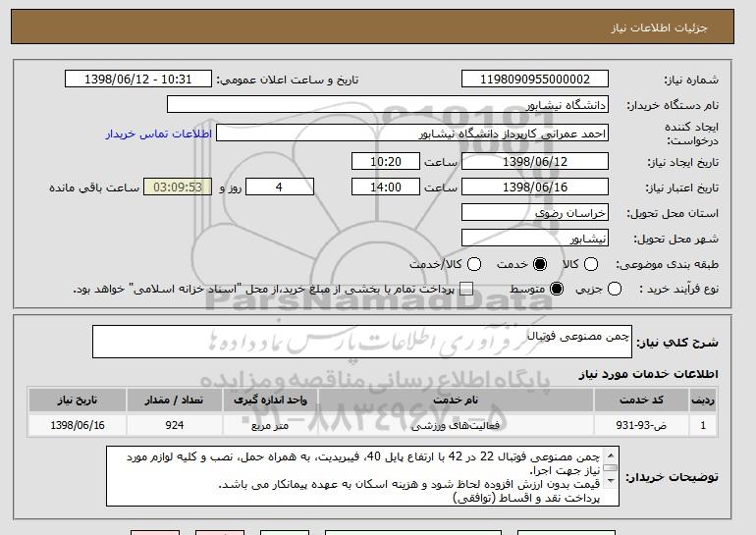Click the remaining days field showing 4
This screenshot has width=756, height=535.
280,187
